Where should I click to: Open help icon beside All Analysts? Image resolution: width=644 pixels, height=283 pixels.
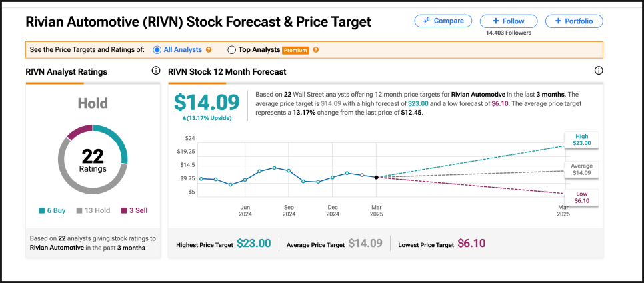tap(209, 50)
